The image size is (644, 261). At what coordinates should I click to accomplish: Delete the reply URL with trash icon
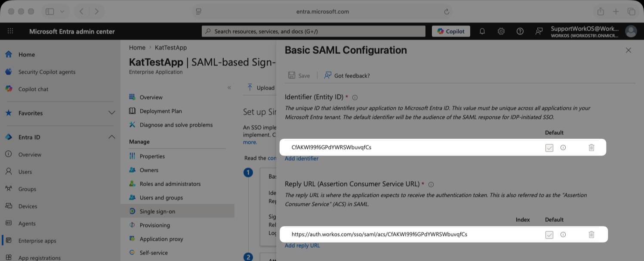(592, 235)
